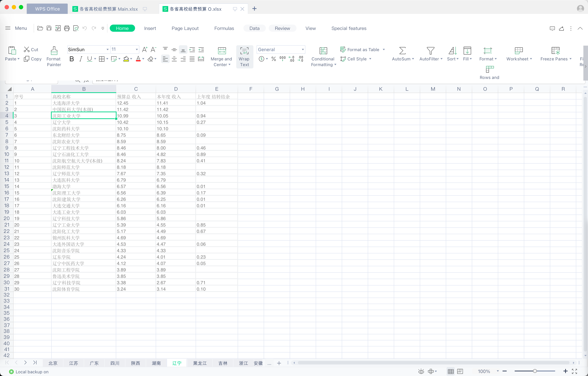The height and width of the screenshot is (376, 588).
Task: Switch to 各省高校经费预算 Main.xlsx document tab
Action: point(109,9)
